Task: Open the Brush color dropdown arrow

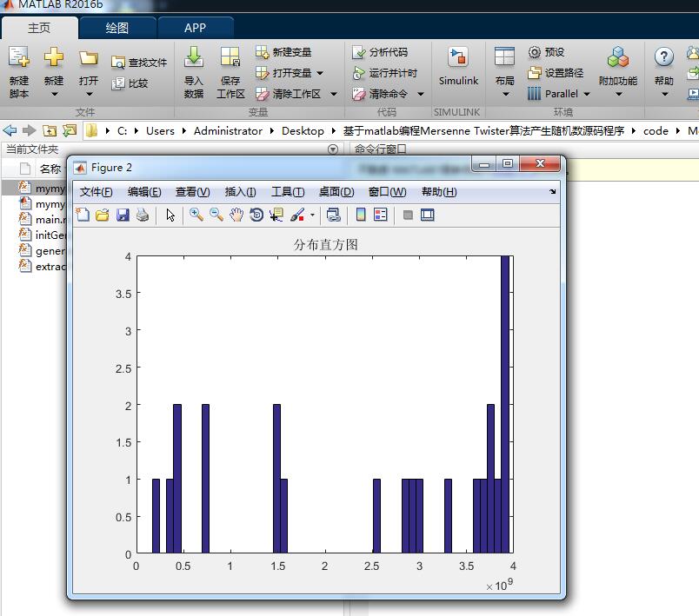Action: [x=312, y=215]
